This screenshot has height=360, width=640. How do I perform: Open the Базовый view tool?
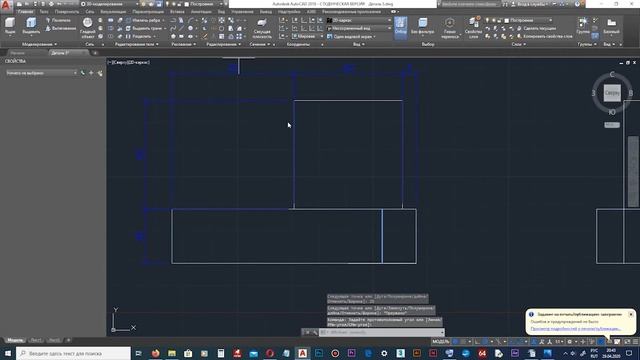tap(611, 25)
